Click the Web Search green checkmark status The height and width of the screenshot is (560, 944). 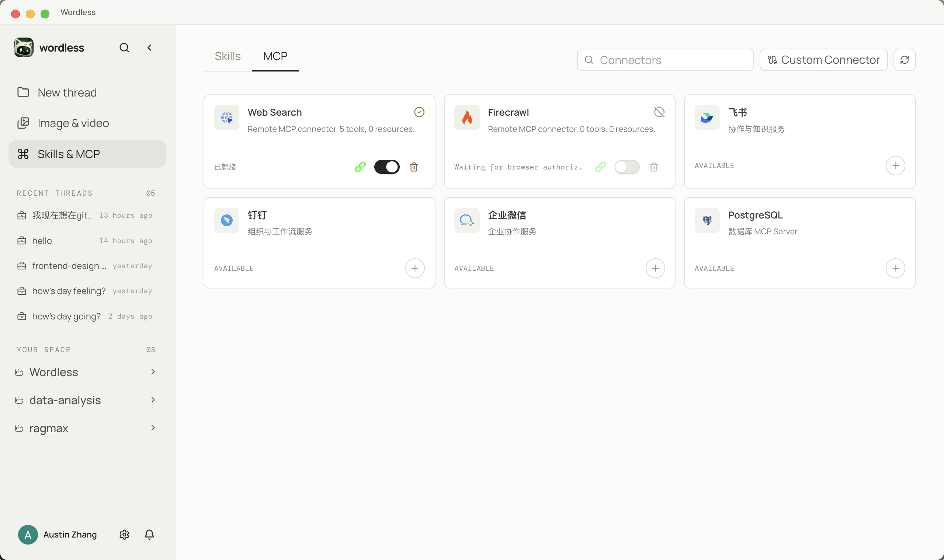[x=419, y=112]
